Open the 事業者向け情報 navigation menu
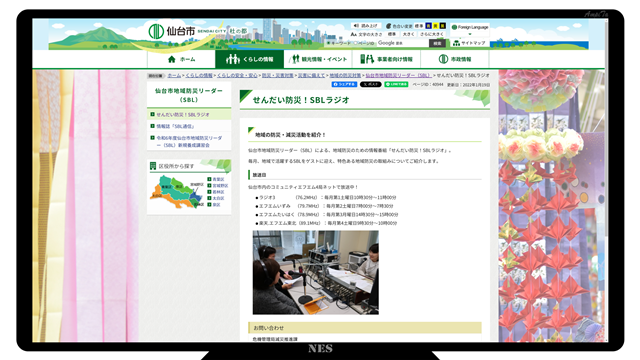640x360 pixels. (x=387, y=59)
